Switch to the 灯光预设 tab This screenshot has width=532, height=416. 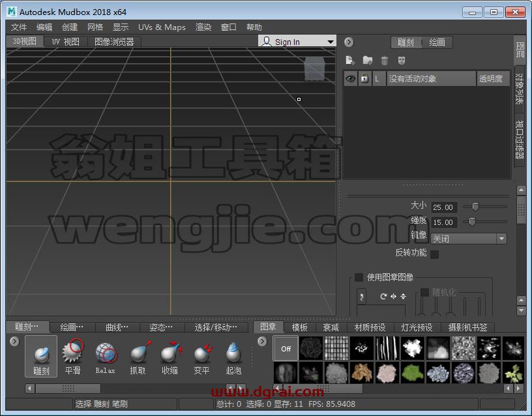pyautogui.click(x=417, y=327)
